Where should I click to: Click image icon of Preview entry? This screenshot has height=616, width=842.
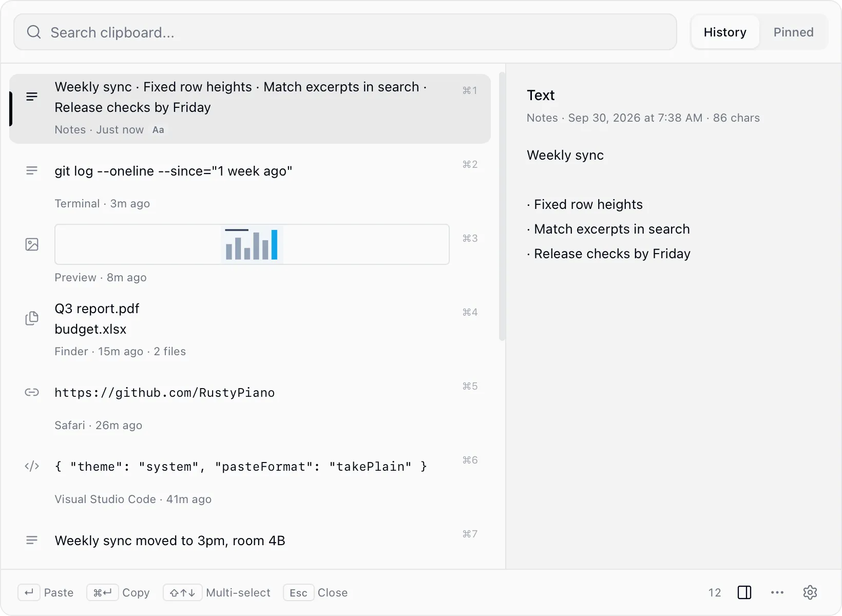pyautogui.click(x=32, y=244)
